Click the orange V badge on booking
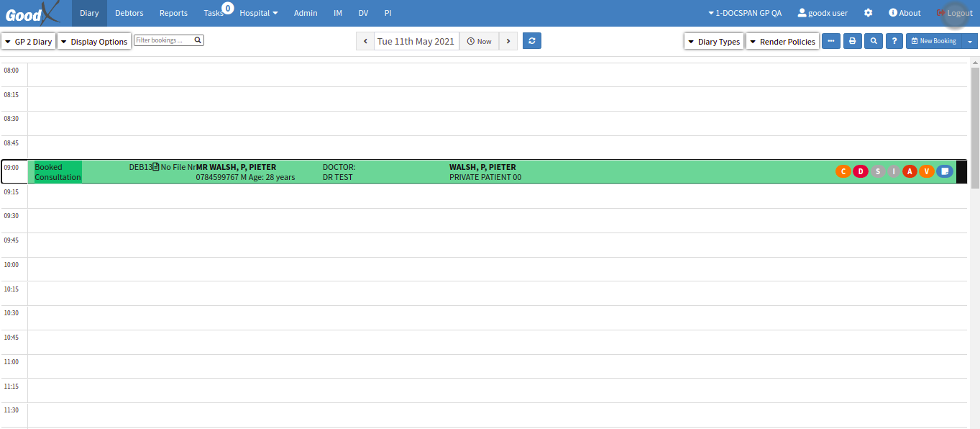980x429 pixels. [x=926, y=171]
